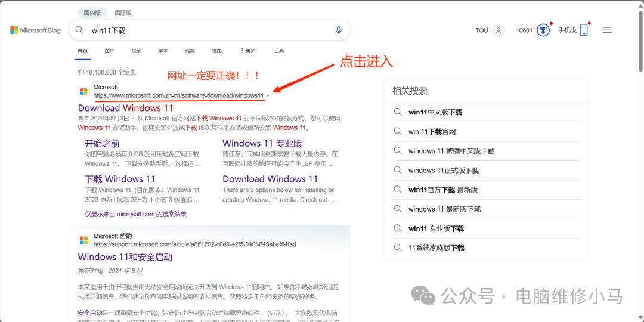This screenshot has height=322, width=644.
Task: Click search icon next to windows 11正式版下載
Action: point(397,170)
